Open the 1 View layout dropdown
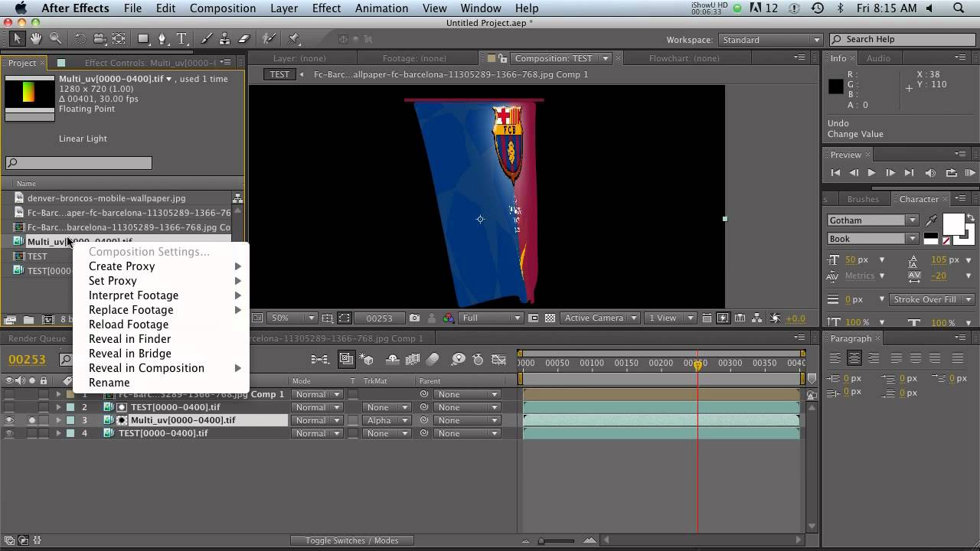The height and width of the screenshot is (551, 980). point(670,318)
